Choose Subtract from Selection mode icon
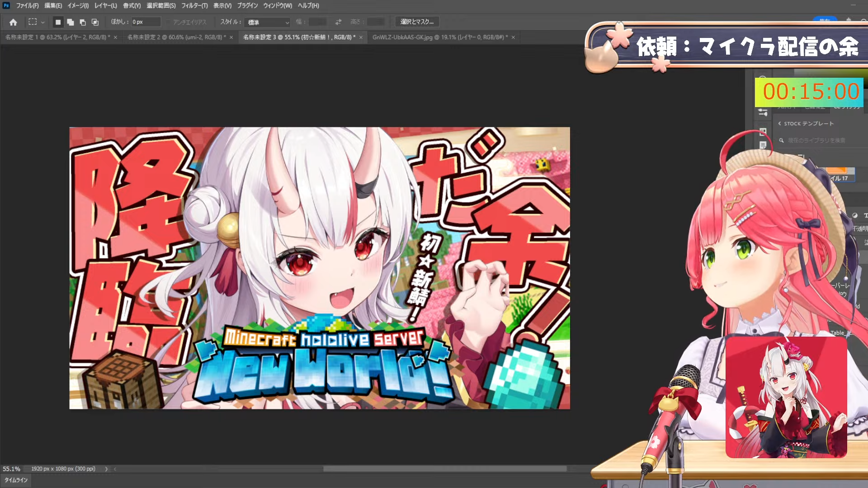 82,22
